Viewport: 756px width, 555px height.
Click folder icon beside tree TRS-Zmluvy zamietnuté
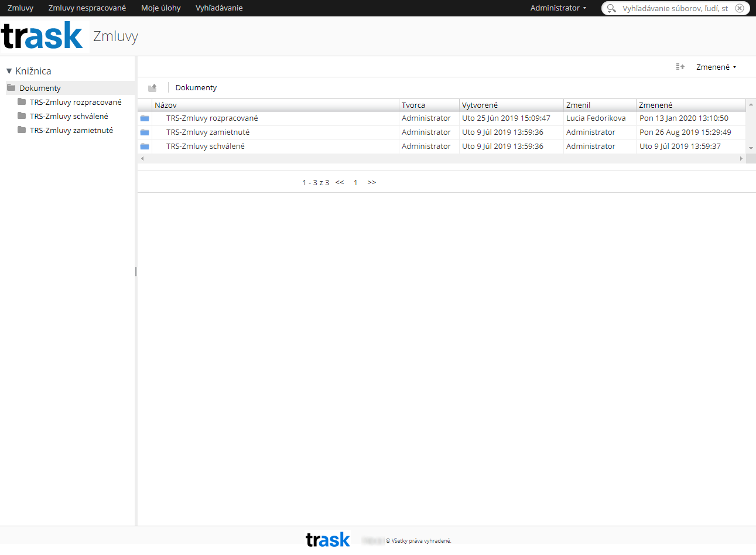(x=22, y=130)
